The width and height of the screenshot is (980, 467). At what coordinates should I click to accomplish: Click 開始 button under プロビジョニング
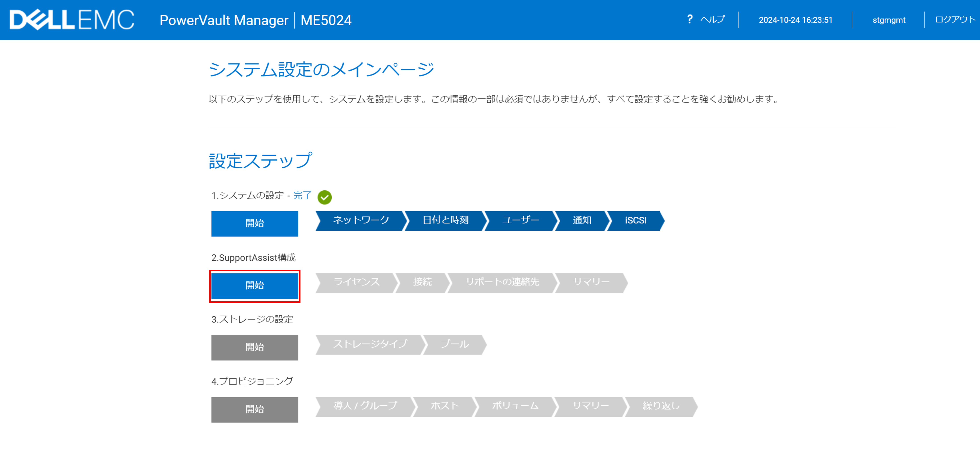click(x=255, y=410)
